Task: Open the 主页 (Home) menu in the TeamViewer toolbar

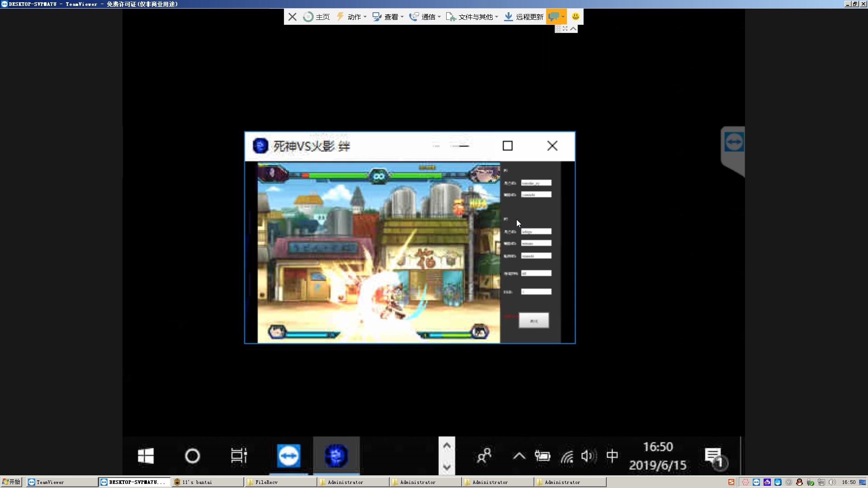Action: [x=316, y=17]
